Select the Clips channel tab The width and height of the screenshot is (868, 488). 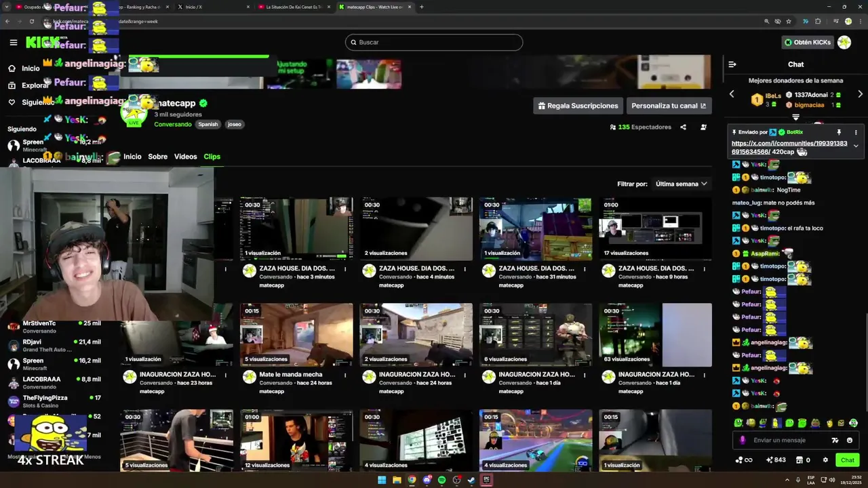coord(212,157)
